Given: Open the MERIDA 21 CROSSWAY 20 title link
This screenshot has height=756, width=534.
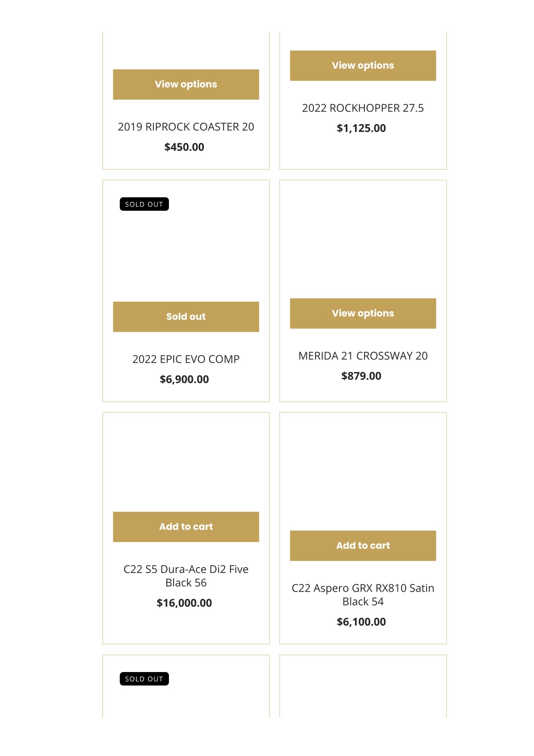Looking at the screenshot, I should coord(363,356).
